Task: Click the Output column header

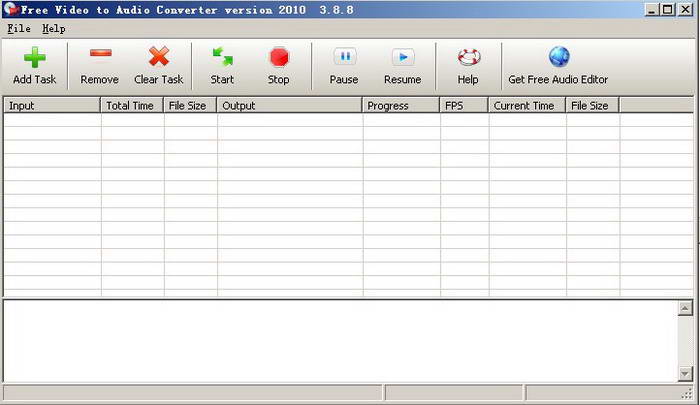Action: pos(289,105)
